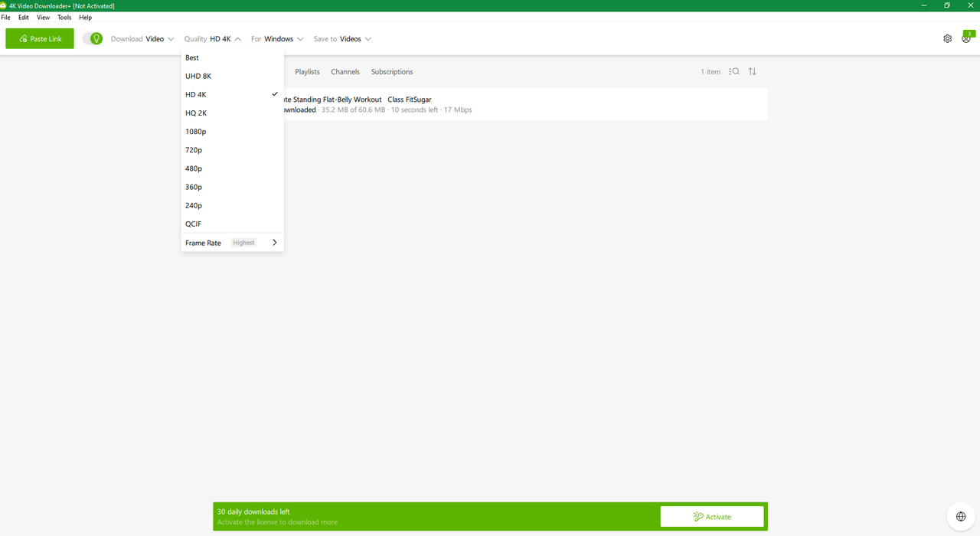Open the settings gear icon
980x536 pixels.
tap(948, 38)
